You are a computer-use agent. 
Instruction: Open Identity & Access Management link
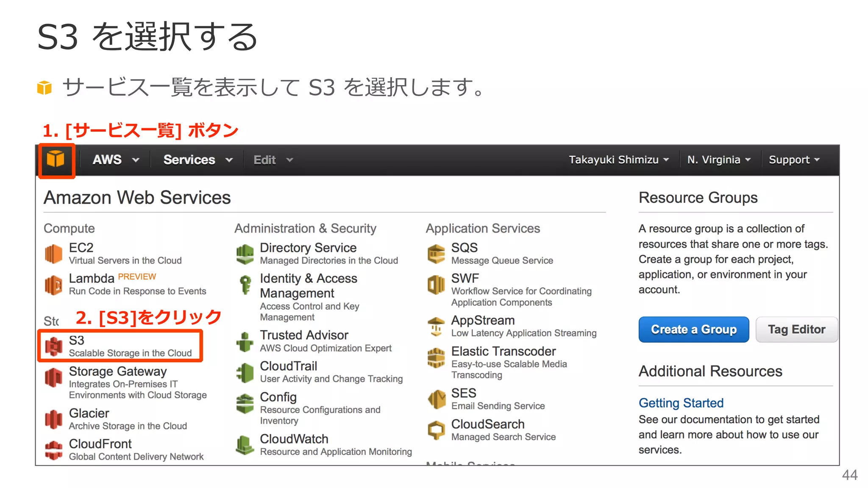pyautogui.click(x=309, y=286)
